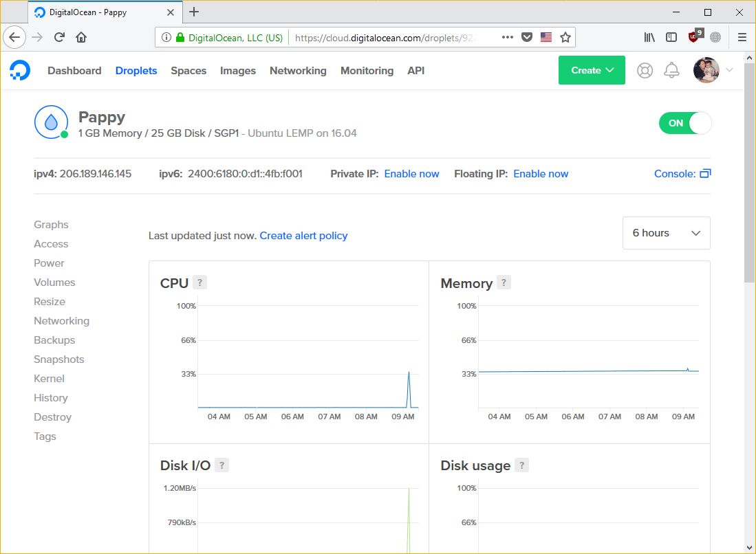Image resolution: width=756 pixels, height=554 pixels.
Task: Click the page vertical scrollbar thumb
Action: pyautogui.click(x=748, y=173)
